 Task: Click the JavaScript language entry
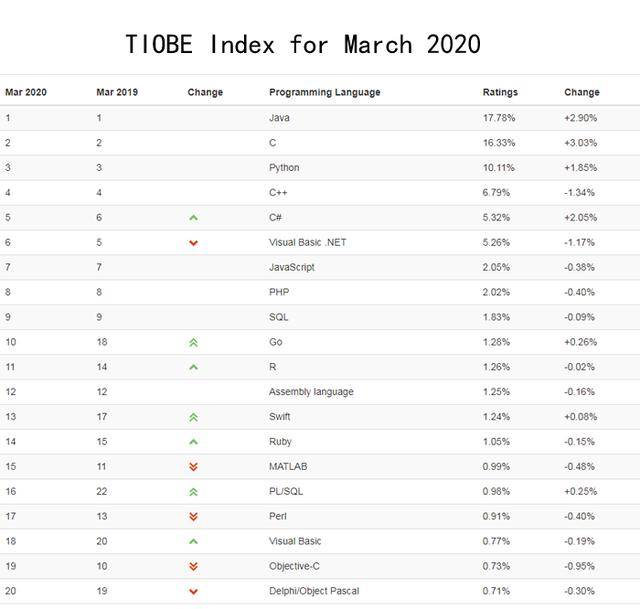(292, 267)
